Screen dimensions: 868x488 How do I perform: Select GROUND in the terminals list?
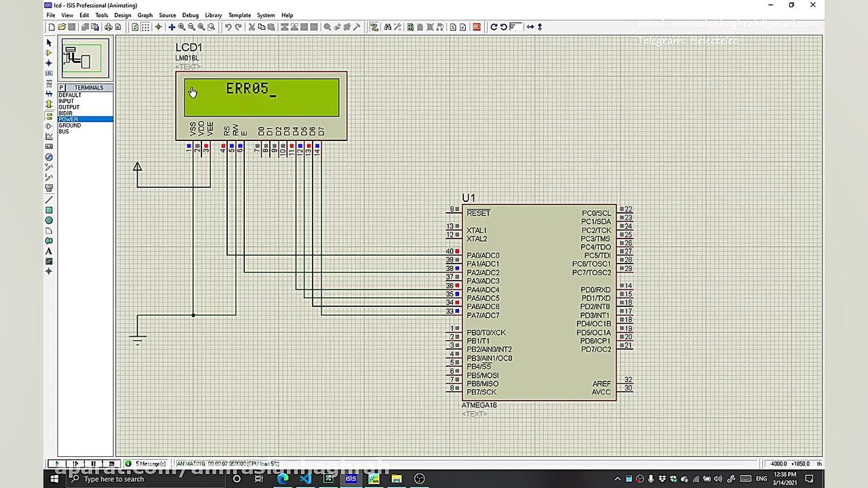point(69,125)
